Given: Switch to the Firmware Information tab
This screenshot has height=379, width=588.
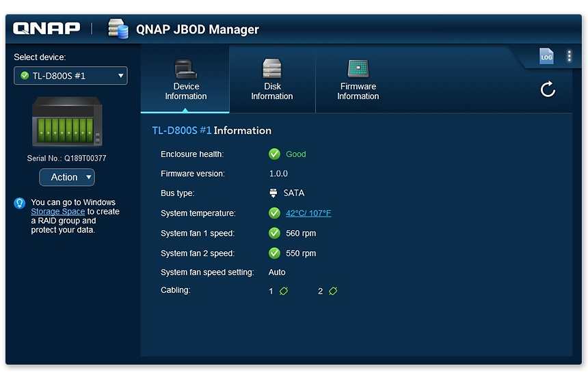Looking at the screenshot, I should click(x=358, y=80).
